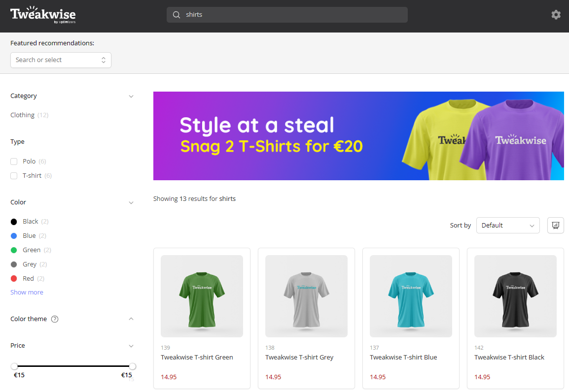Click the 14.95 price of the Grey T-shirt

[x=273, y=377]
